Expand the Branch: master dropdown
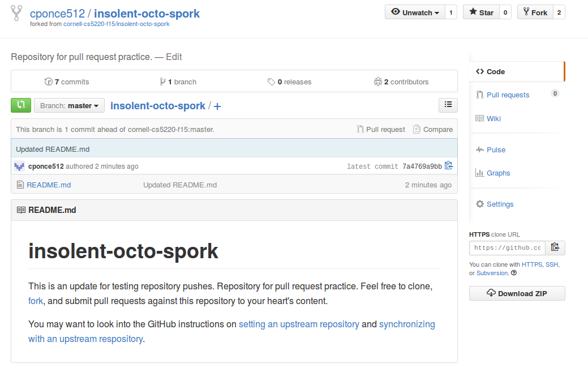This screenshot has height=376, width=588. tap(69, 105)
